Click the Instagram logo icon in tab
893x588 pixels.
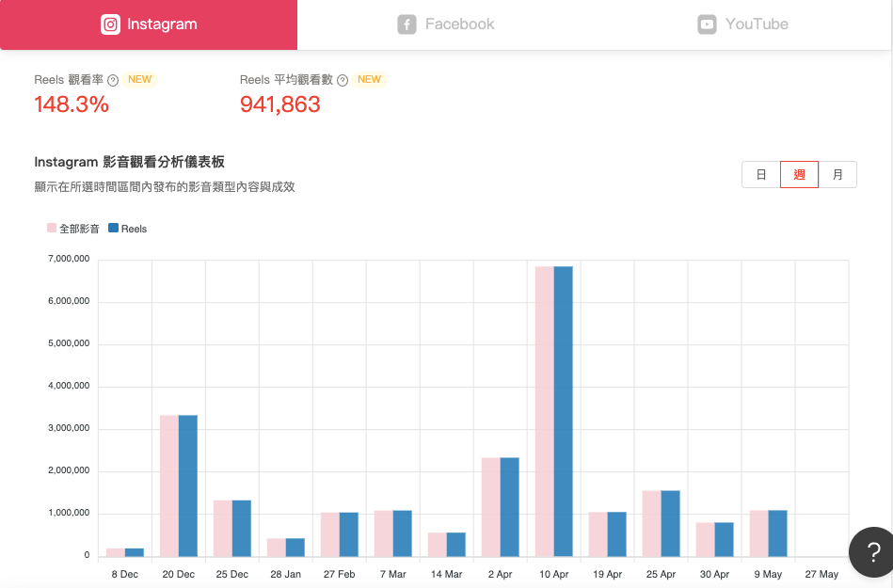(x=111, y=24)
